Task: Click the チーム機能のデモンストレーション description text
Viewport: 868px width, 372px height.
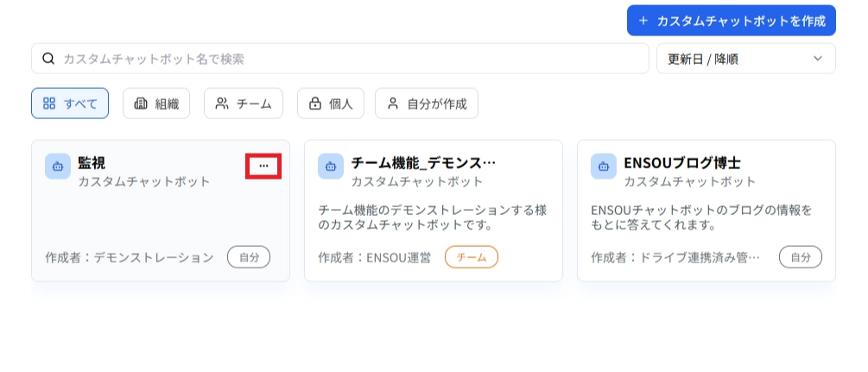Action: coord(433,218)
